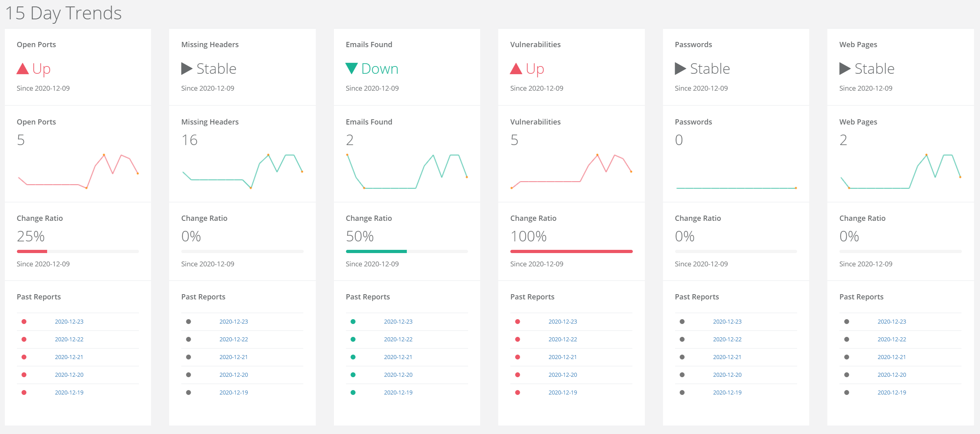Click the red Up triangle for Vulnerabilities

tap(516, 69)
